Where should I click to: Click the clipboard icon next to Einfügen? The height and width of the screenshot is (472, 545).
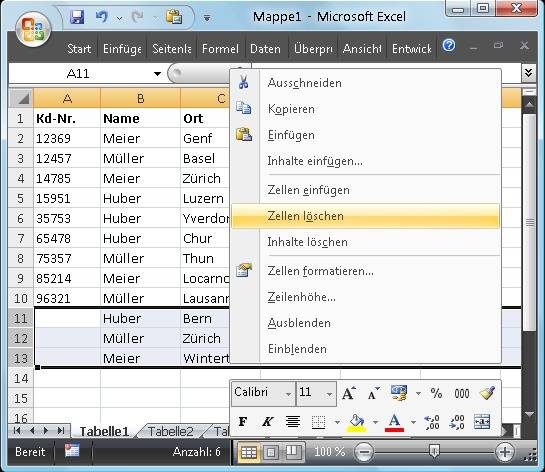point(244,134)
